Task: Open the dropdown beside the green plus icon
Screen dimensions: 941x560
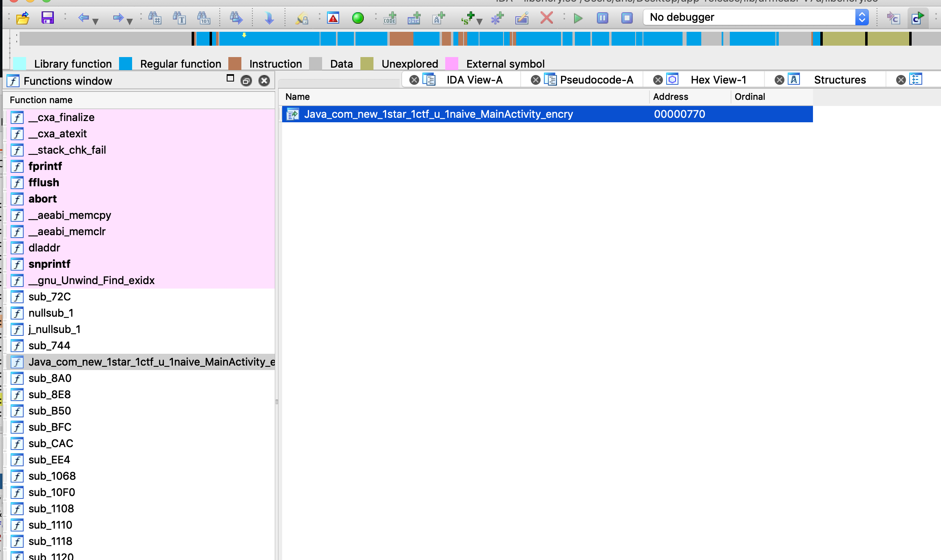Action: [x=479, y=21]
